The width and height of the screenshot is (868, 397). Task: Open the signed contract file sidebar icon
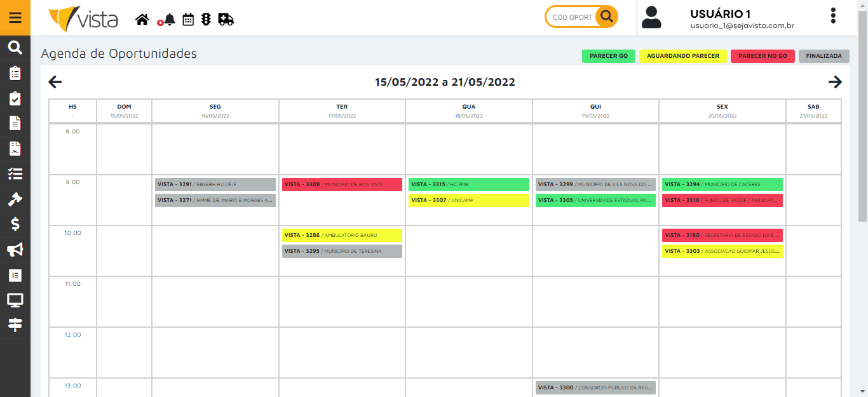click(15, 149)
